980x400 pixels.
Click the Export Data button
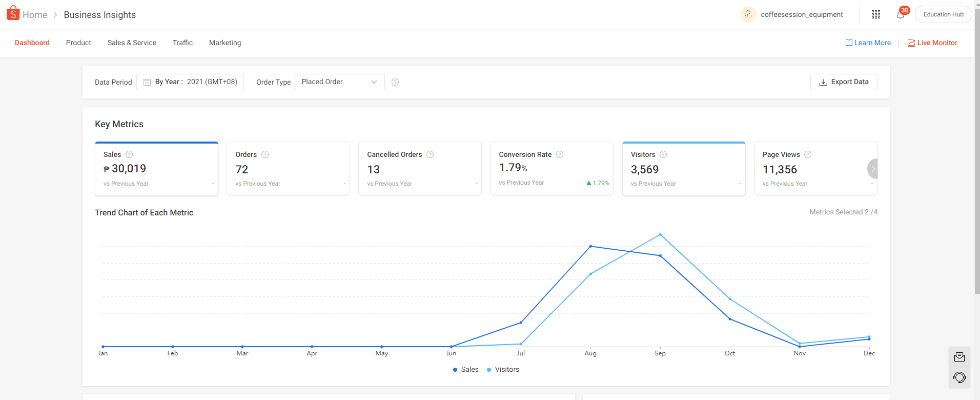click(844, 82)
